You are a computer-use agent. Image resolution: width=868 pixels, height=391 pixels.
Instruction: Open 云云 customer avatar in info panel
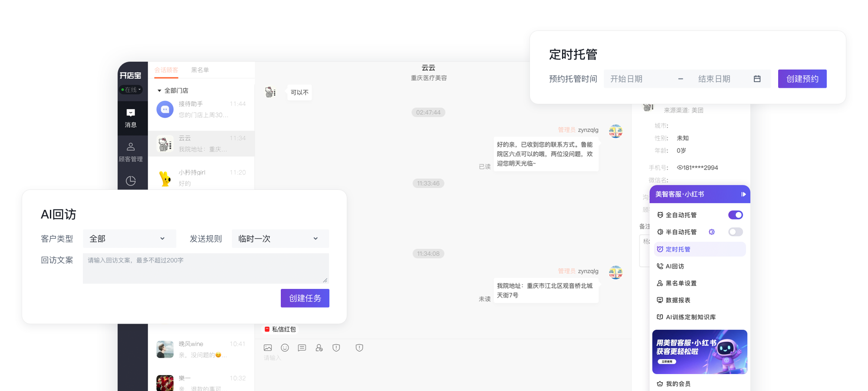click(648, 106)
